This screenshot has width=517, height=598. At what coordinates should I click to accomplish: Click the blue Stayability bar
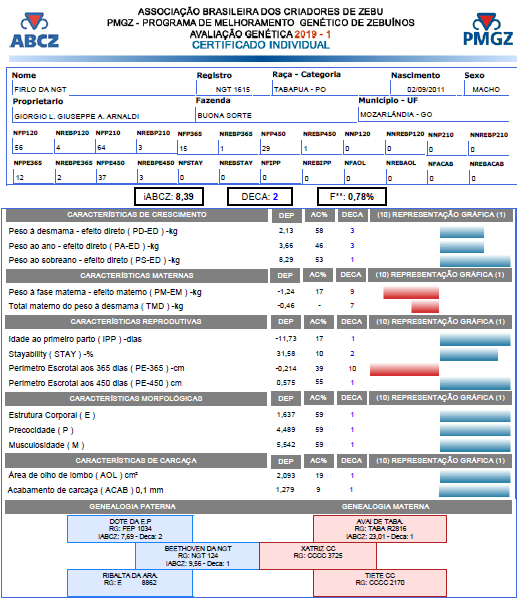[x=469, y=354]
